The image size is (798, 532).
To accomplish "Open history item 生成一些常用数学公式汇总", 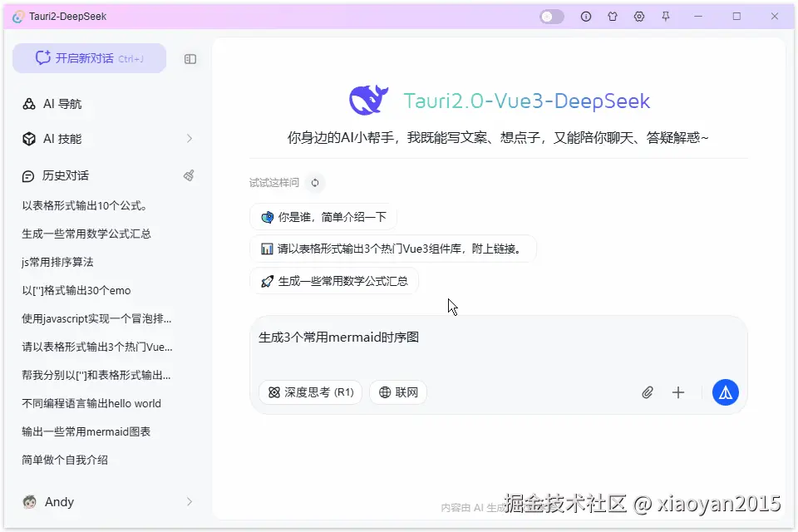I will 86,234.
